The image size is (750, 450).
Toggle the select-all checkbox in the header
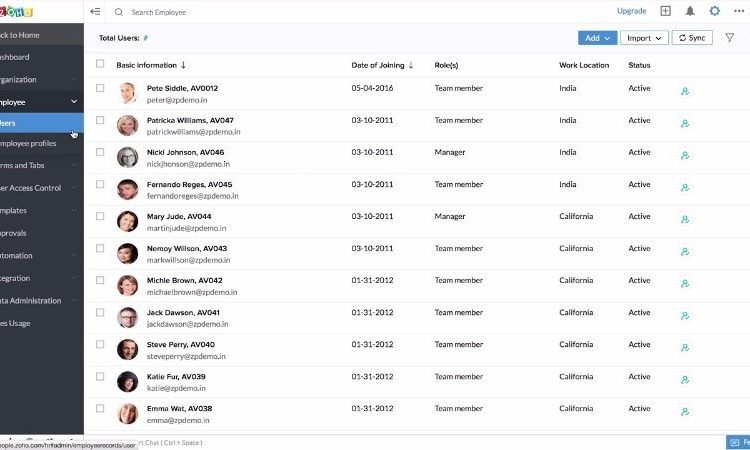[100, 64]
